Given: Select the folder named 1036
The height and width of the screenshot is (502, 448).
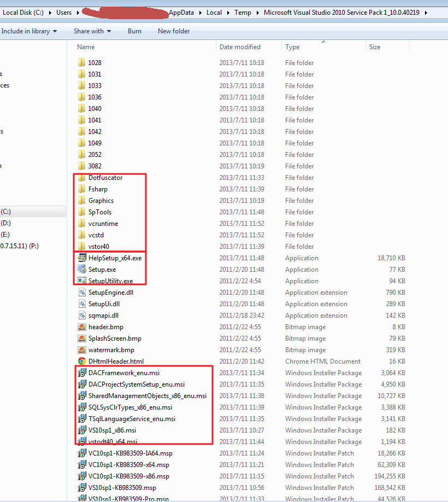Looking at the screenshot, I should click(x=95, y=97).
